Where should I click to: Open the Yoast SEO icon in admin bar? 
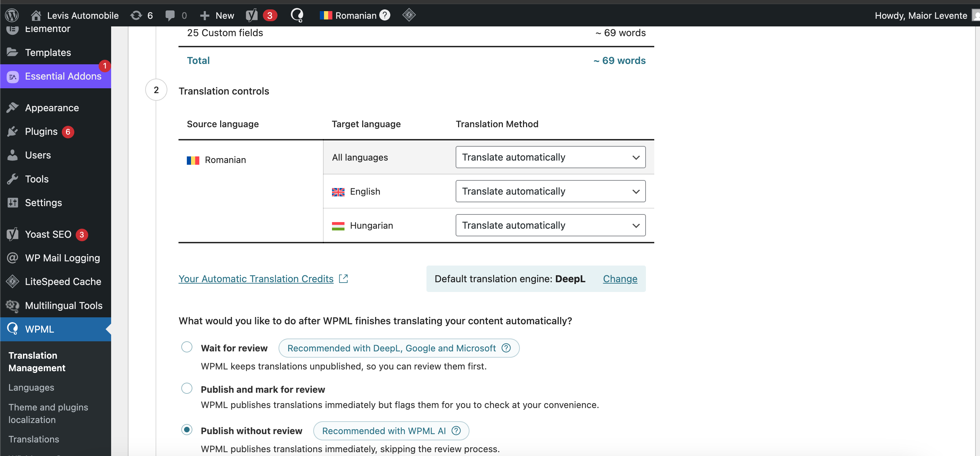click(252, 15)
